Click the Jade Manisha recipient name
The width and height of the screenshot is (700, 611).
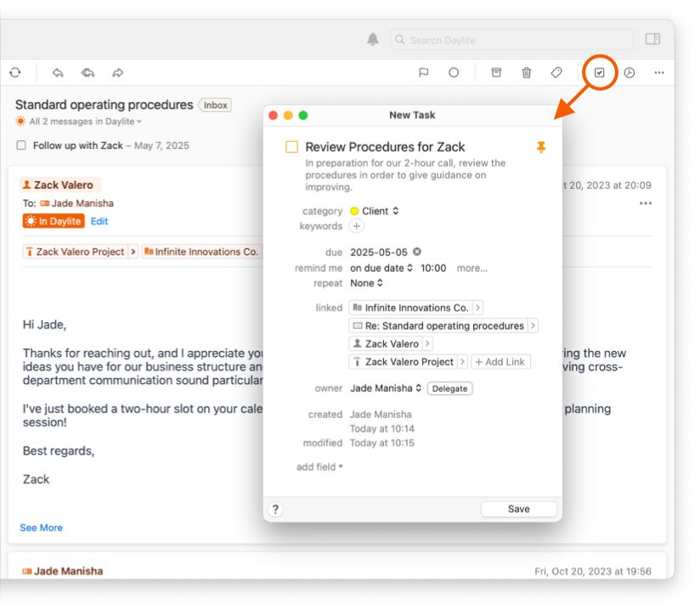pyautogui.click(x=82, y=203)
